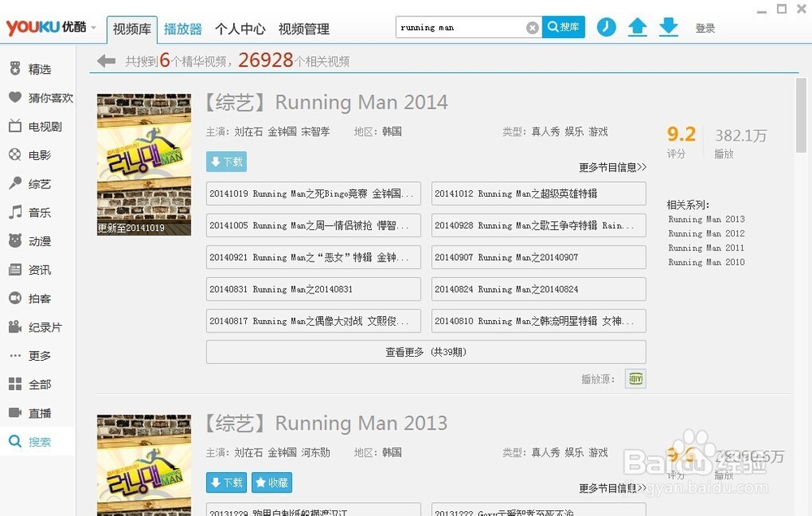
Task: Go back using the left arrow
Action: (106, 61)
